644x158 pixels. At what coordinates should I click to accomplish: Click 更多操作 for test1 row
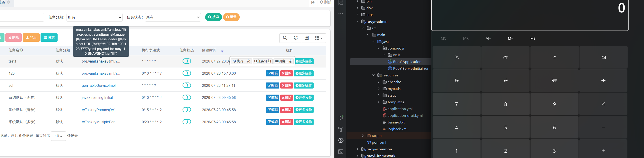[x=304, y=61]
